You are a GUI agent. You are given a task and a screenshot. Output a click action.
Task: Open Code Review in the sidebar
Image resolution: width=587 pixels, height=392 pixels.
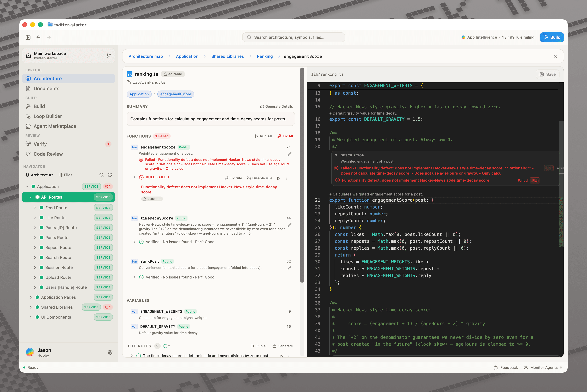click(x=68, y=154)
